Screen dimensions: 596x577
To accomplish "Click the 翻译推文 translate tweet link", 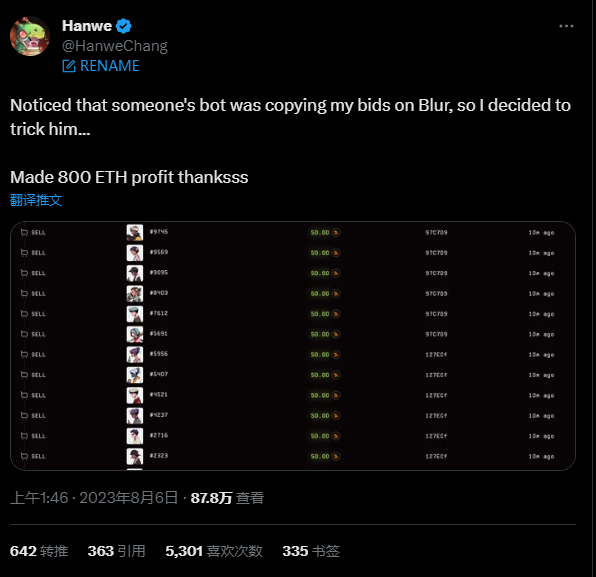I will 36,200.
